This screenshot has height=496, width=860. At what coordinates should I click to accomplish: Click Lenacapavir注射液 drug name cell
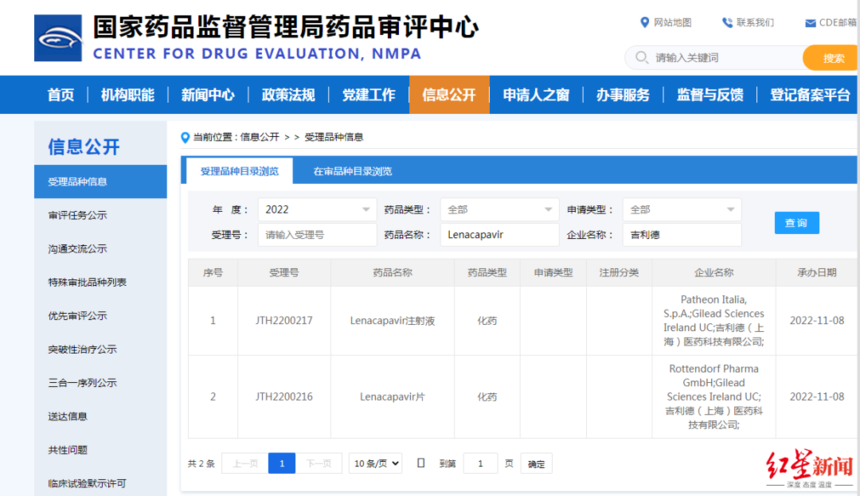392,320
